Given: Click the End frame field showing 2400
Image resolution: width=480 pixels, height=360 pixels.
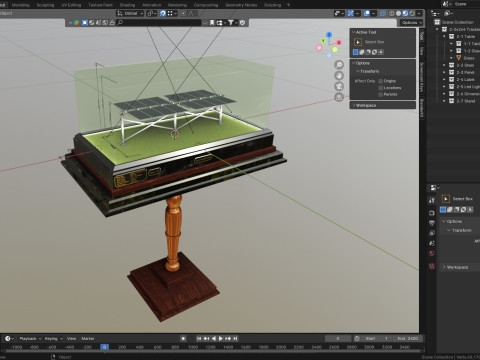Looking at the screenshot, I should click(x=408, y=338).
